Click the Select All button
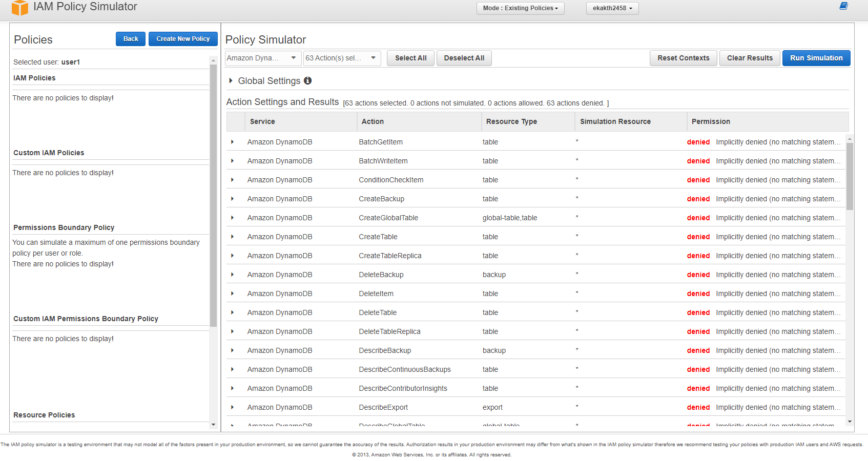The height and width of the screenshot is (461, 868). (x=411, y=58)
